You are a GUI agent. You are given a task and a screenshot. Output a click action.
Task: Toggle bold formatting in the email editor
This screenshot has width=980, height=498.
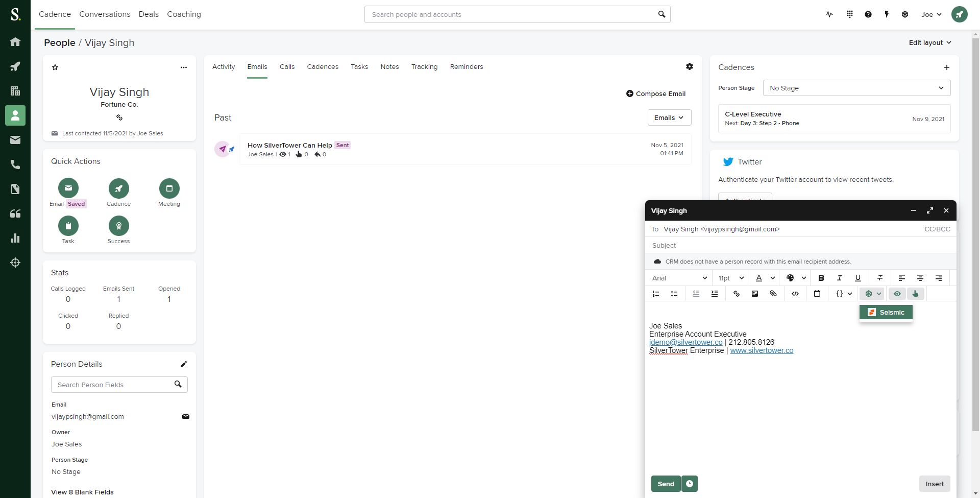coord(821,278)
